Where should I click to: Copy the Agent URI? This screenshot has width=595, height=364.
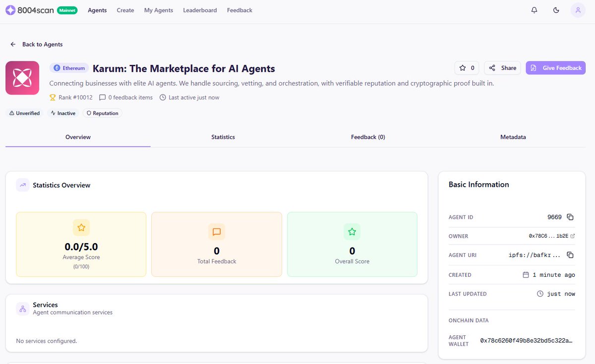point(570,255)
